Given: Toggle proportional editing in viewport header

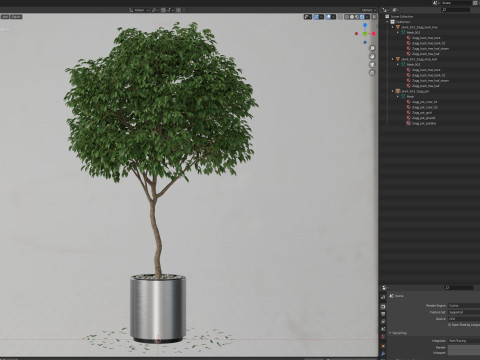Looking at the screenshot, I should pos(178,10).
